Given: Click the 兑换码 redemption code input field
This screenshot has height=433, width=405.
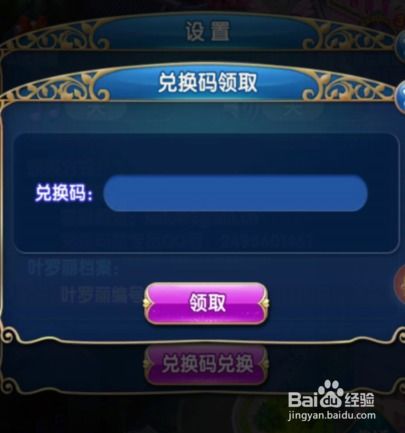Looking at the screenshot, I should (x=235, y=193).
